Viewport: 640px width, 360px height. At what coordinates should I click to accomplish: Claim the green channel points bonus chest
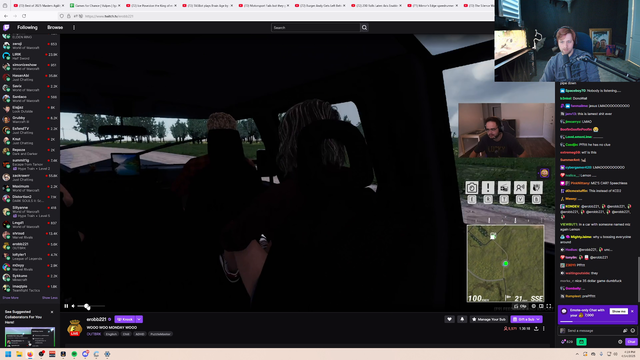coord(581,342)
